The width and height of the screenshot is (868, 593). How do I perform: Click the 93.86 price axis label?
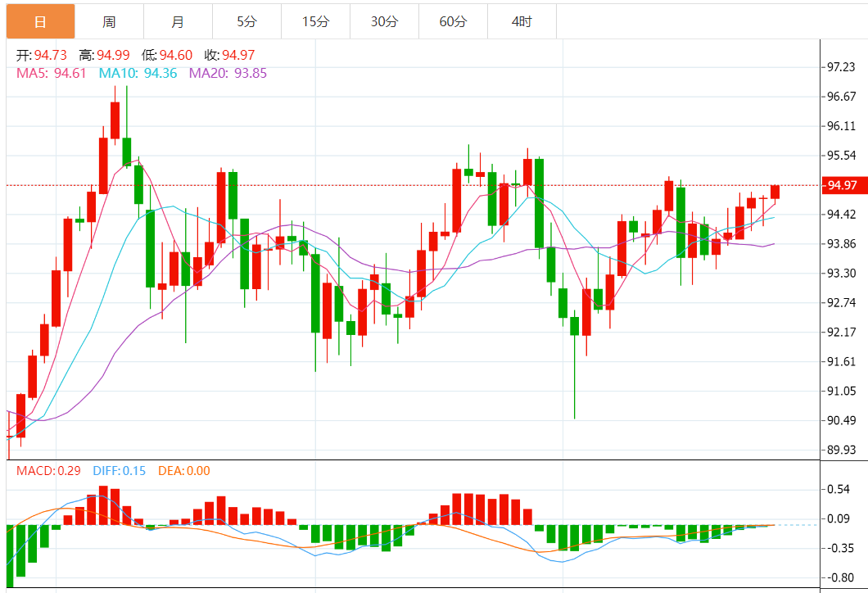841,243
